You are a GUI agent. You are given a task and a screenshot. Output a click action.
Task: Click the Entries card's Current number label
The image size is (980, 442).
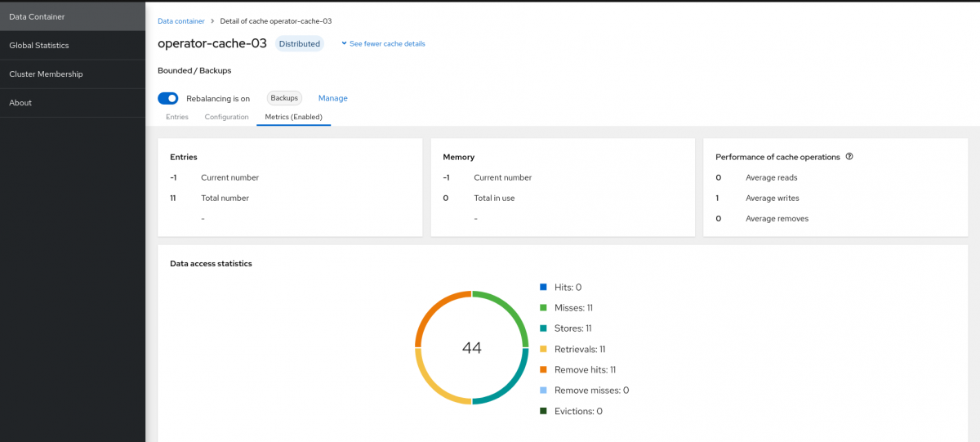pyautogui.click(x=229, y=177)
